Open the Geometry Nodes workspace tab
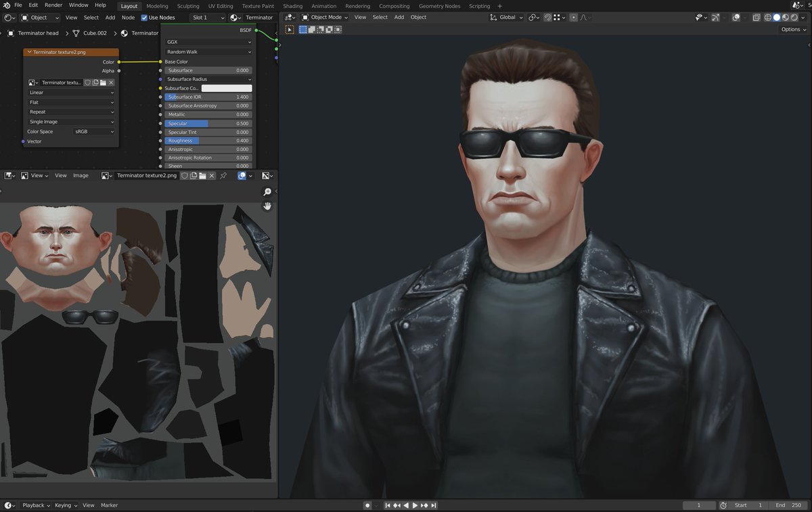The width and height of the screenshot is (812, 512). click(x=439, y=6)
